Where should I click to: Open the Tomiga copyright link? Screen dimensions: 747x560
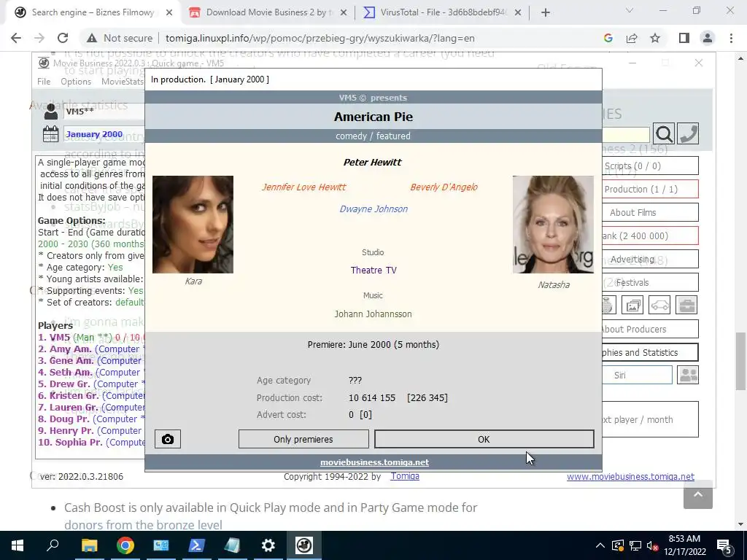[x=405, y=476]
